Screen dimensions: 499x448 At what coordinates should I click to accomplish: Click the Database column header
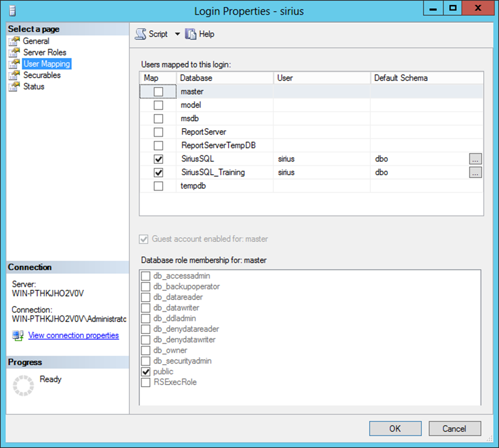pos(225,78)
